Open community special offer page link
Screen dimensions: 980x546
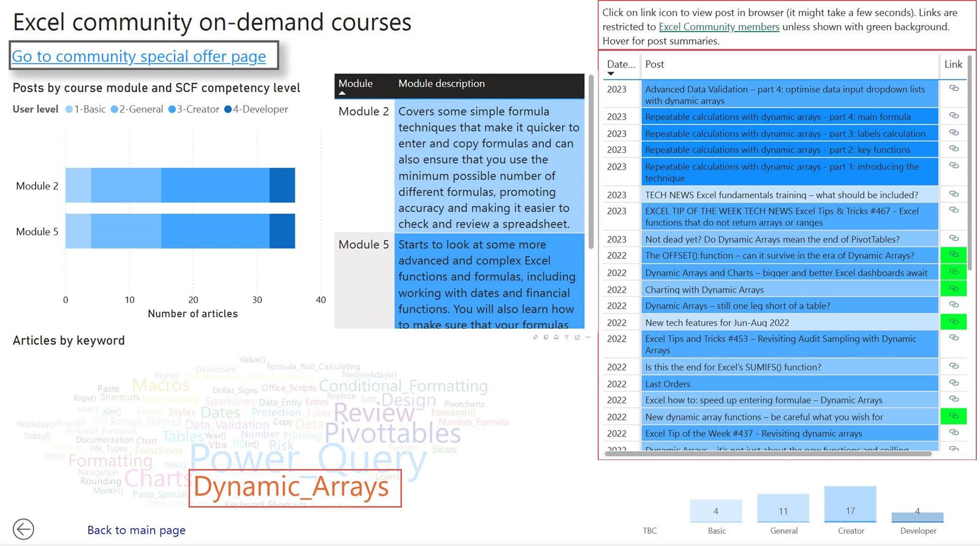pyautogui.click(x=139, y=56)
